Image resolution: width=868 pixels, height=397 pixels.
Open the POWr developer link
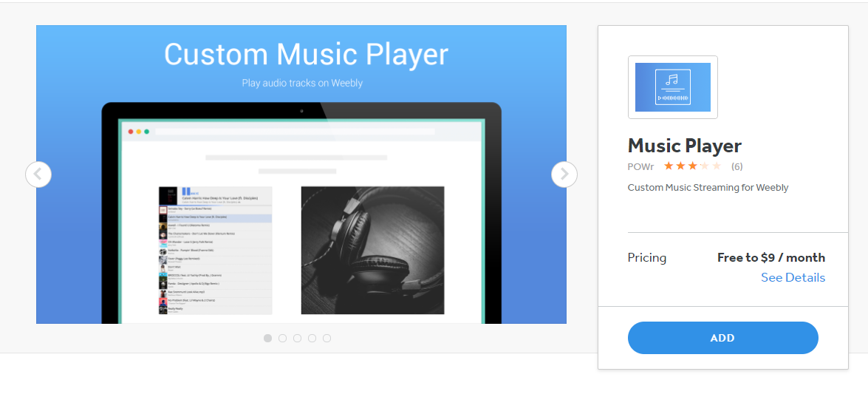point(642,166)
